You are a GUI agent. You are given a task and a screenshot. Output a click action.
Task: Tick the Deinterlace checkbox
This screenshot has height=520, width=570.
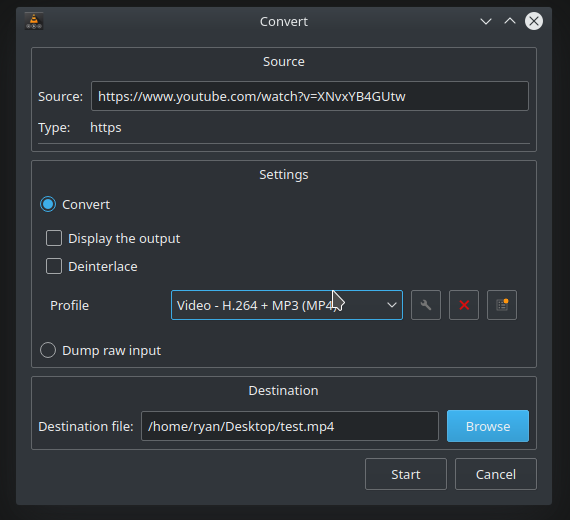coord(54,267)
